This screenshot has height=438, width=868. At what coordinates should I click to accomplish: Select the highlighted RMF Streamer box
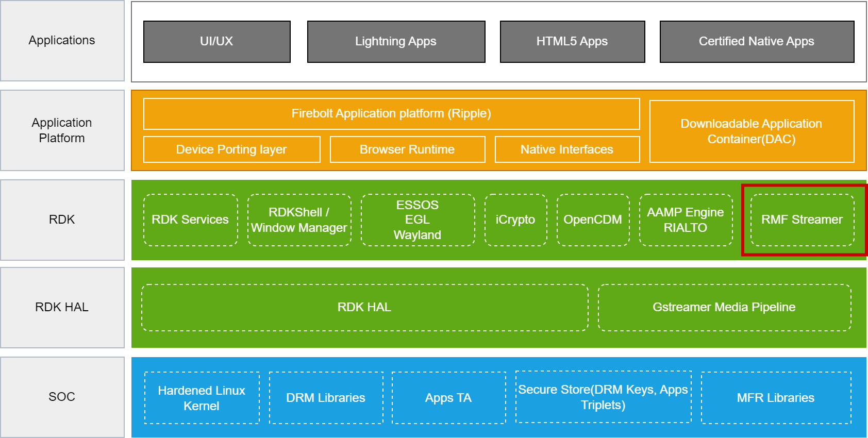point(802,220)
